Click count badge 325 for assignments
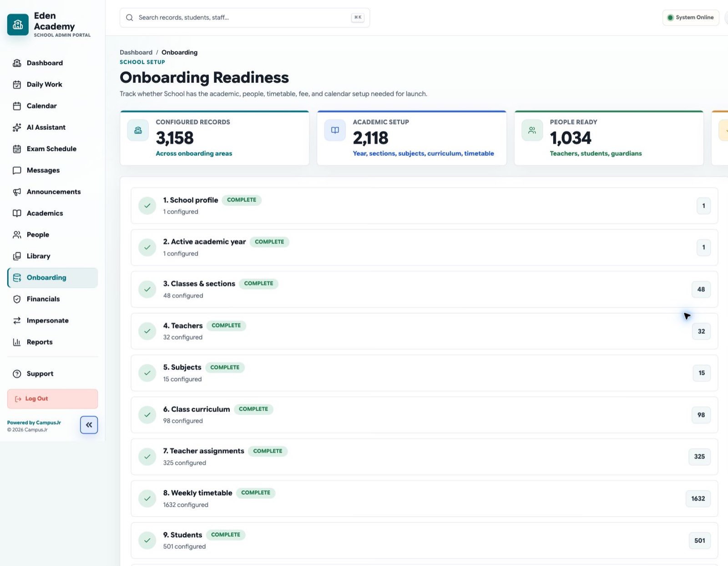Screen dimensions: 728x566 (x=699, y=457)
